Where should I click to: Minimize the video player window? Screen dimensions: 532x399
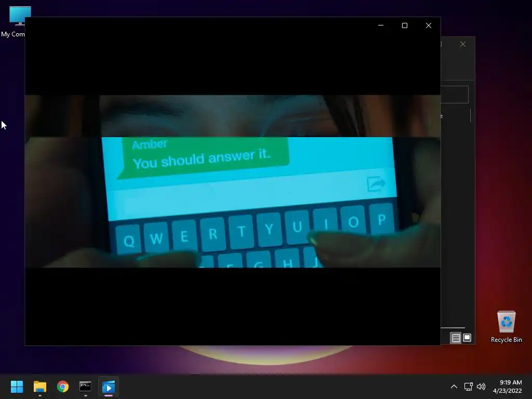(381, 25)
